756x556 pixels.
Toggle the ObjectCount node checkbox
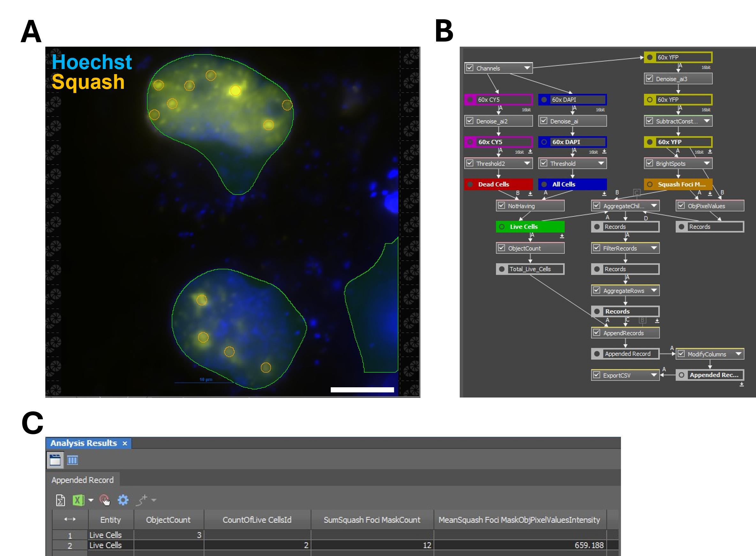pyautogui.click(x=502, y=248)
